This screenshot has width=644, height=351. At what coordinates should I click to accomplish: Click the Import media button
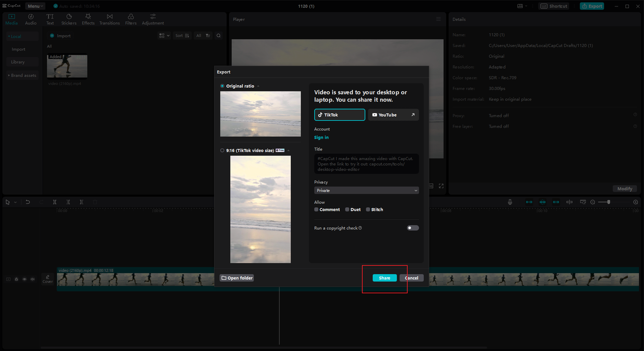click(x=60, y=36)
